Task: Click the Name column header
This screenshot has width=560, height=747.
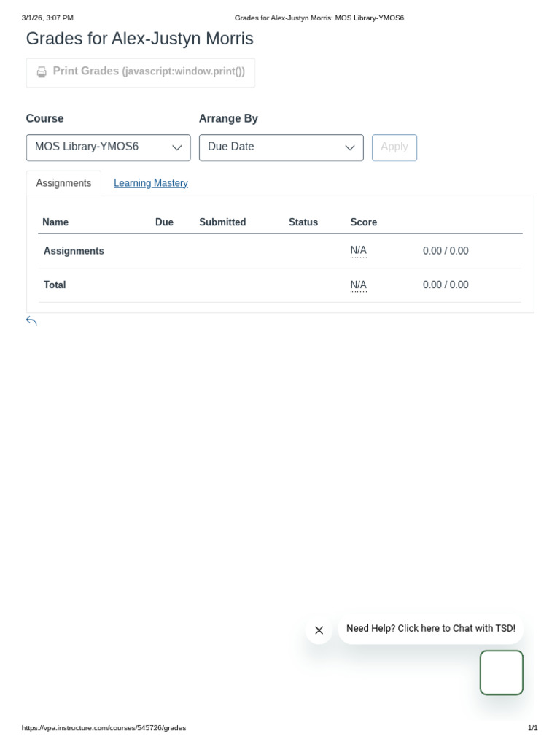Action: pyautogui.click(x=55, y=222)
